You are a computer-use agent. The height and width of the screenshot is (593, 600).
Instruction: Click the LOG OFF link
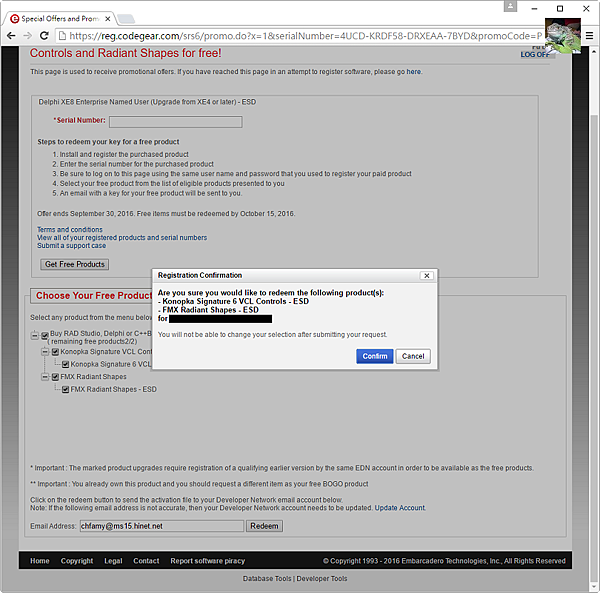coord(535,55)
